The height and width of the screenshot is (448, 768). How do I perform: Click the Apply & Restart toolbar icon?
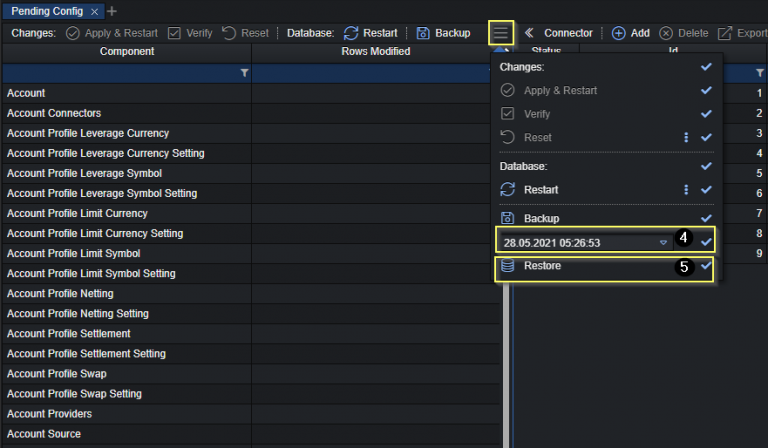click(72, 33)
